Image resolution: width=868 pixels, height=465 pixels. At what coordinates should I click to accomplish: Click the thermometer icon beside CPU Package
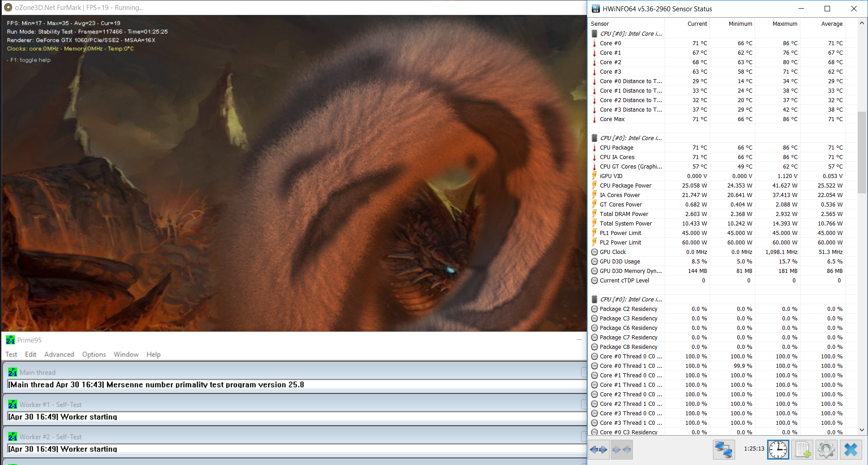pos(594,148)
